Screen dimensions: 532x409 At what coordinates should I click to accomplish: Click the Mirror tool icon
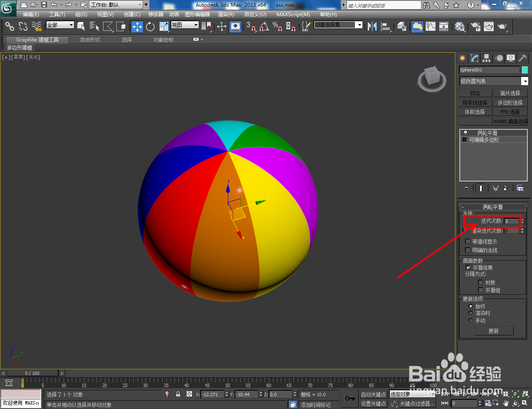[372, 27]
